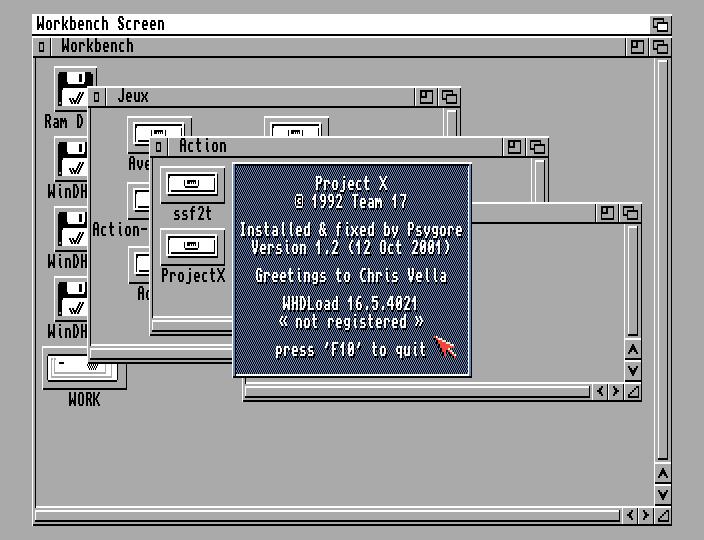Click 'Greetings to Chris Vella' text
The height and width of the screenshot is (540, 704).
[351, 276]
